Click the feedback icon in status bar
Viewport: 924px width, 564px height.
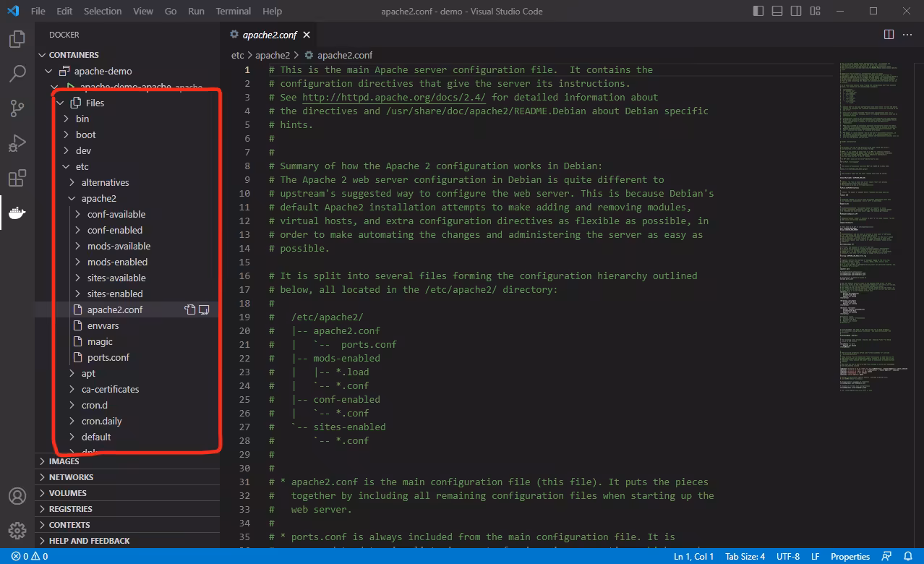886,557
